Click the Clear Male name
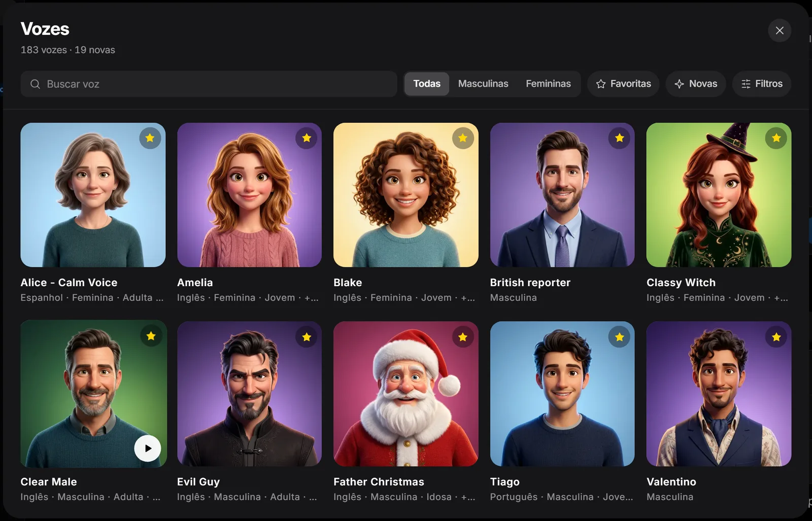 pos(49,482)
